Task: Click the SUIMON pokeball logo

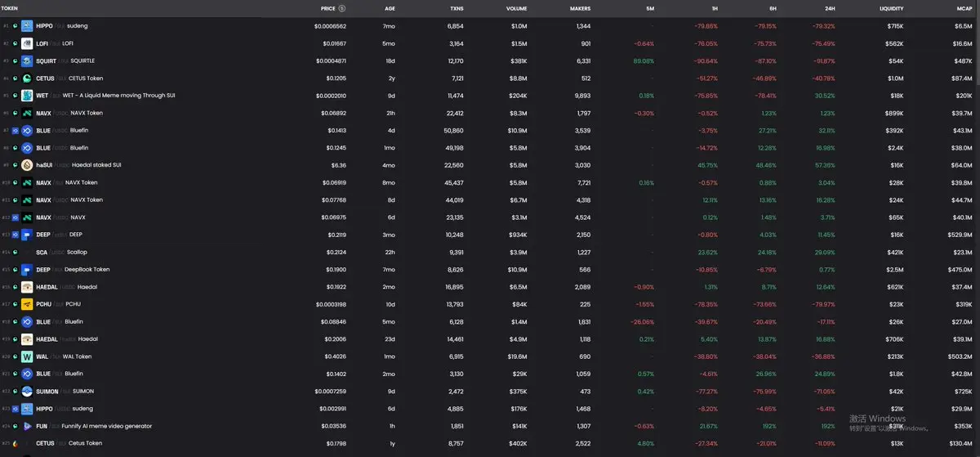Action: (27, 392)
